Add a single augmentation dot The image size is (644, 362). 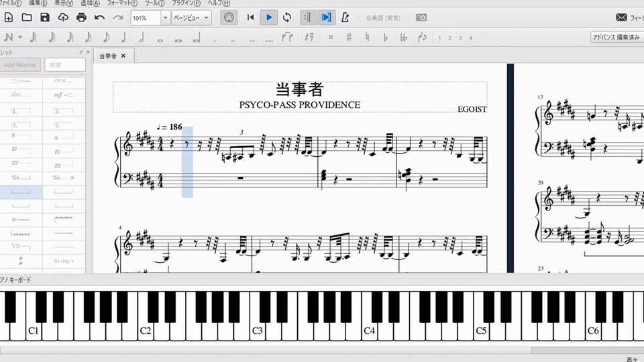point(215,40)
